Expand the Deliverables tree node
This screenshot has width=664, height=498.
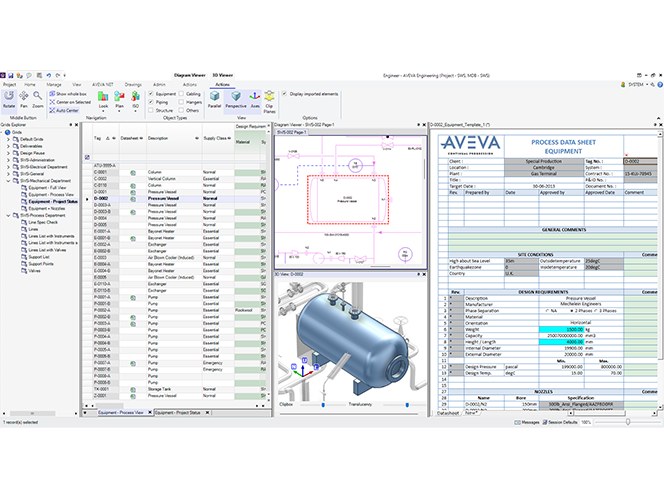(8, 146)
